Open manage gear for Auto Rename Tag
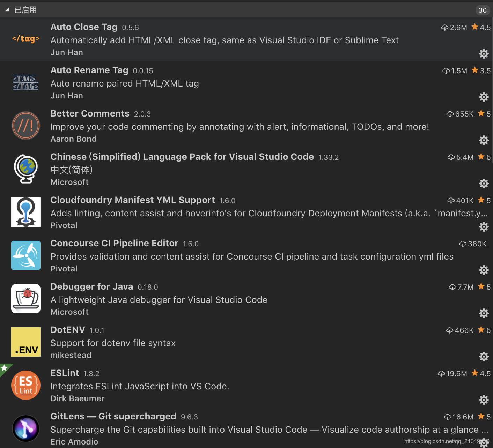Viewport: 493px width, 448px height. click(x=484, y=97)
